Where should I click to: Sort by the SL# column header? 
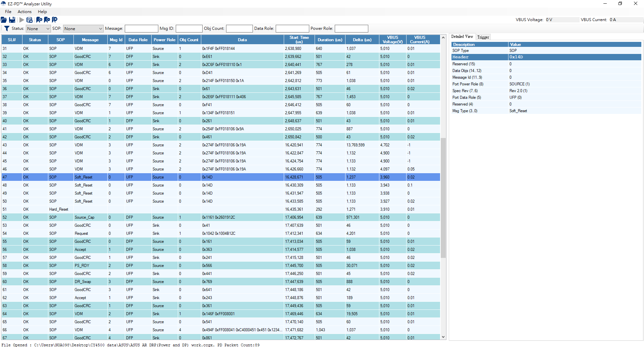coord(12,40)
